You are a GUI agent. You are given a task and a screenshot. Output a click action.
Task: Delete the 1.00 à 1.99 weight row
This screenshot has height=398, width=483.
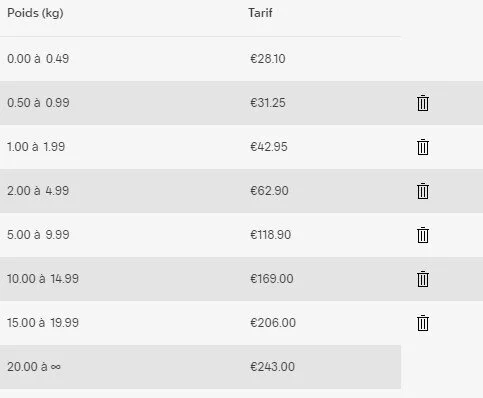[423, 147]
